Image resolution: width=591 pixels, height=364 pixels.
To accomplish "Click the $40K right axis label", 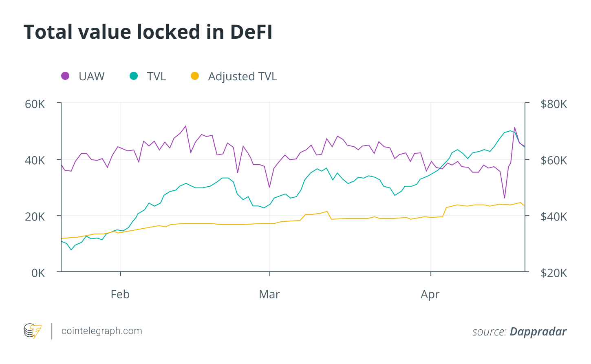I will coord(554,216).
